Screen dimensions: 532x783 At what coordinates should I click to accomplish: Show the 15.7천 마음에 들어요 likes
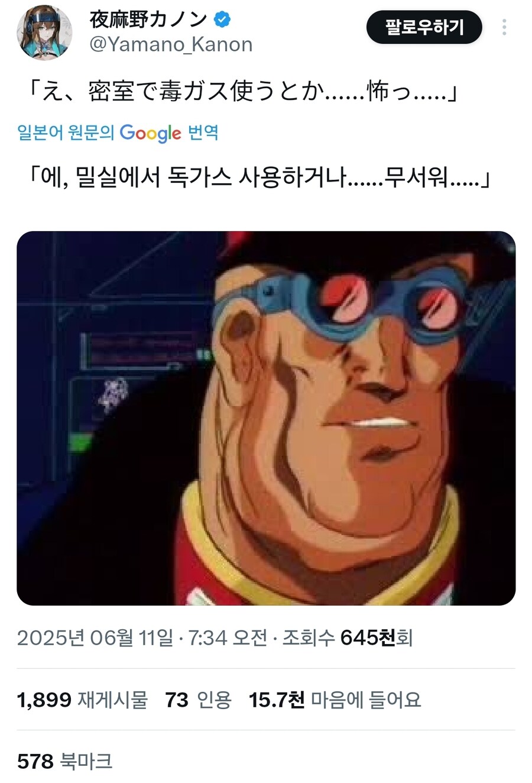pyautogui.click(x=335, y=700)
